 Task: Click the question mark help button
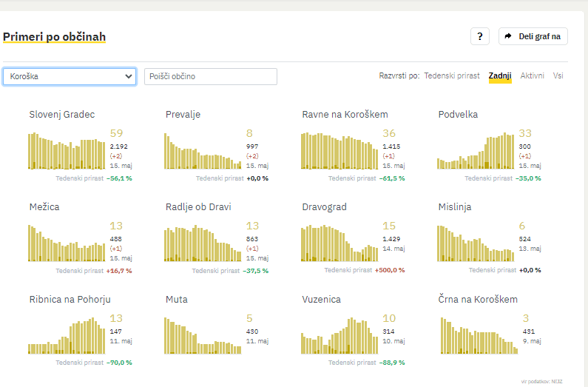480,36
